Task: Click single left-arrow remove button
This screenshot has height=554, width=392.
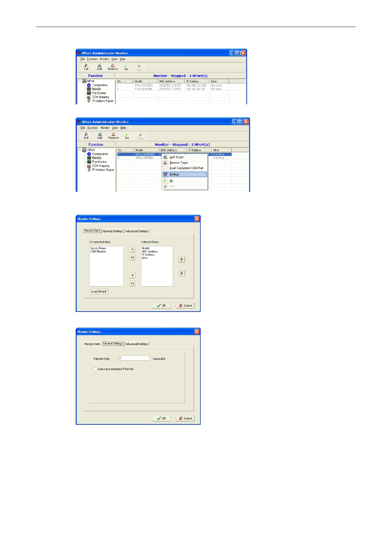Action: click(x=132, y=275)
